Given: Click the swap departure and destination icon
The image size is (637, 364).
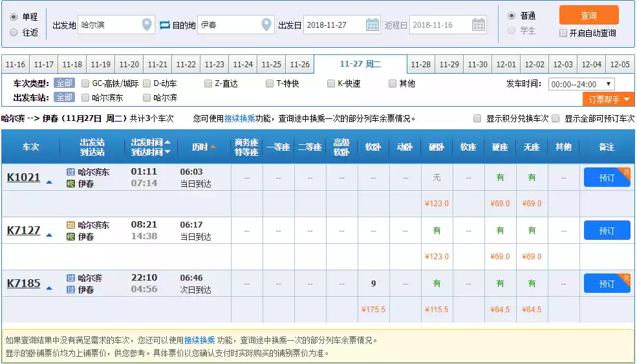Looking at the screenshot, I should (x=164, y=25).
